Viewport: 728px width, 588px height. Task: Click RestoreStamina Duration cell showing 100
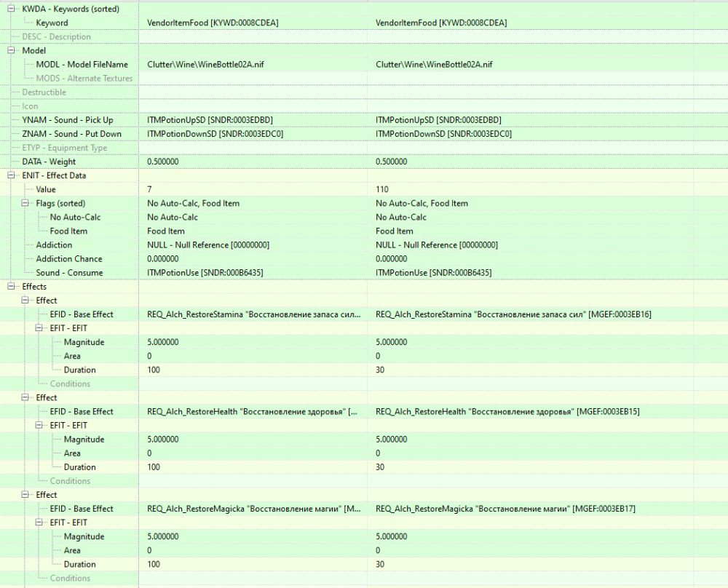pos(253,370)
